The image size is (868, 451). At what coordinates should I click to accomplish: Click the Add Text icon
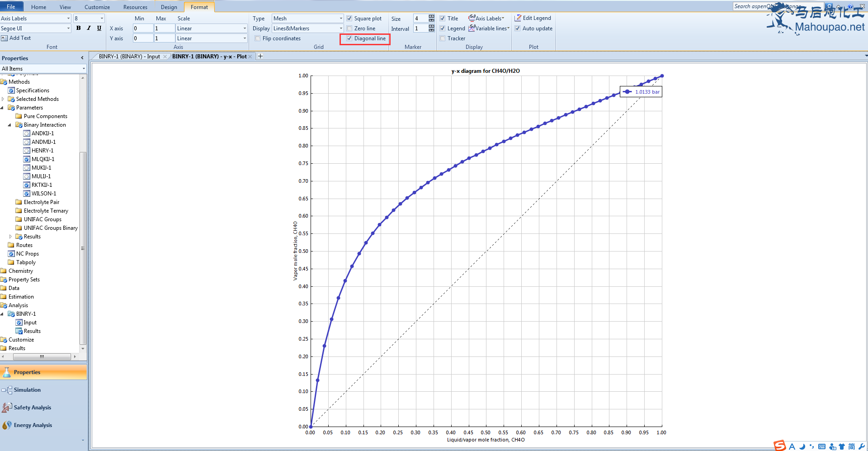coord(5,38)
